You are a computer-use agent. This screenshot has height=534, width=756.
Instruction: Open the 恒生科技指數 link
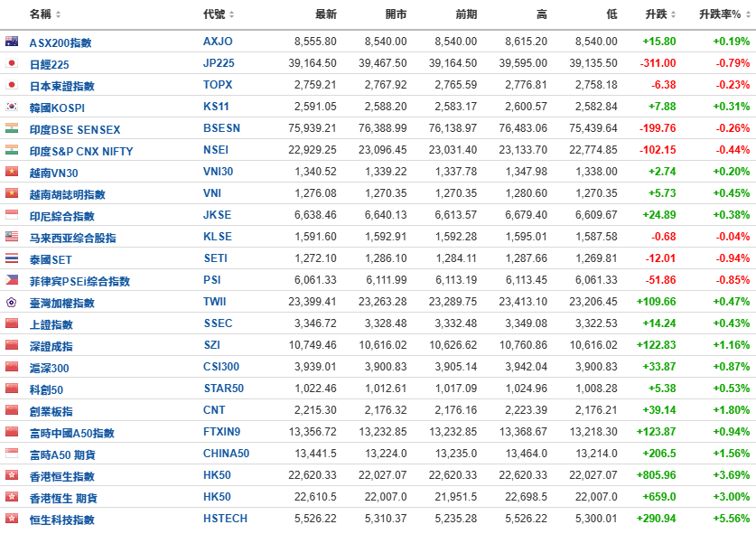click(61, 520)
